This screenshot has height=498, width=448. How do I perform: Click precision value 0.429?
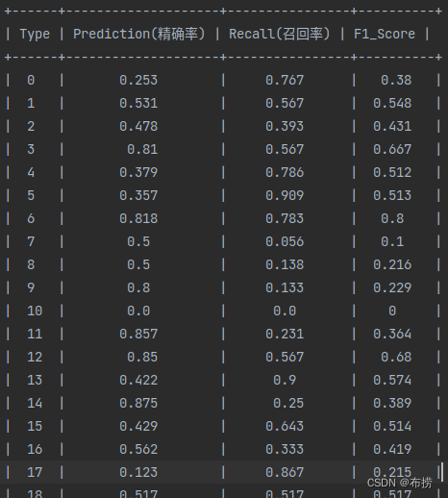point(138,426)
